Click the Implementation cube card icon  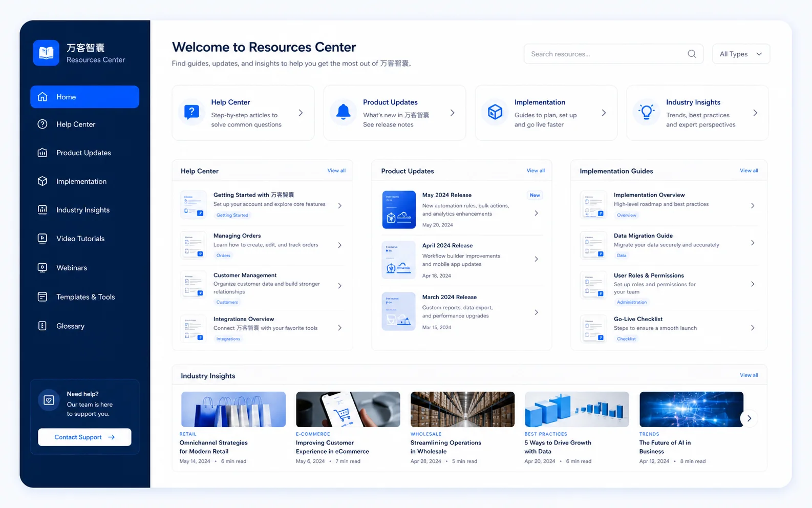point(495,112)
